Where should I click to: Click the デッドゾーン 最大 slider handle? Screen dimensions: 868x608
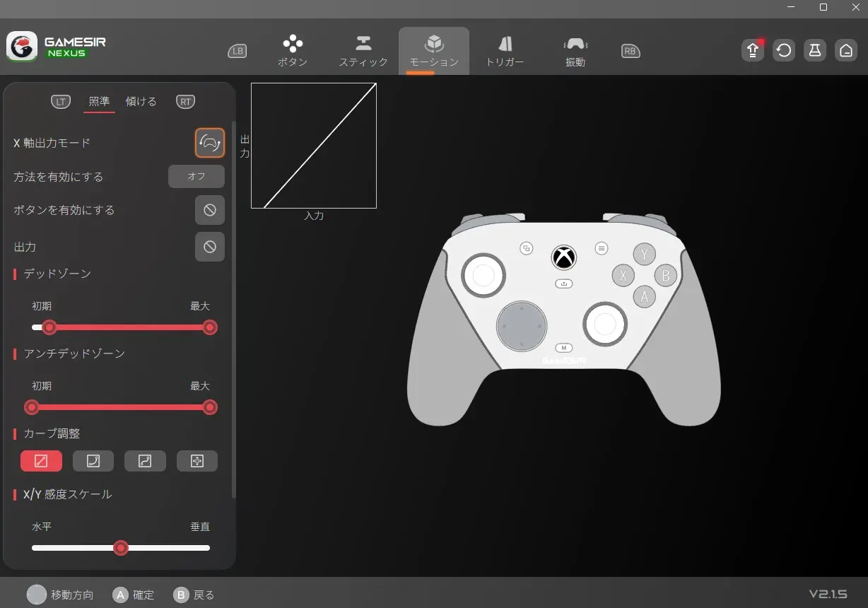coord(209,327)
